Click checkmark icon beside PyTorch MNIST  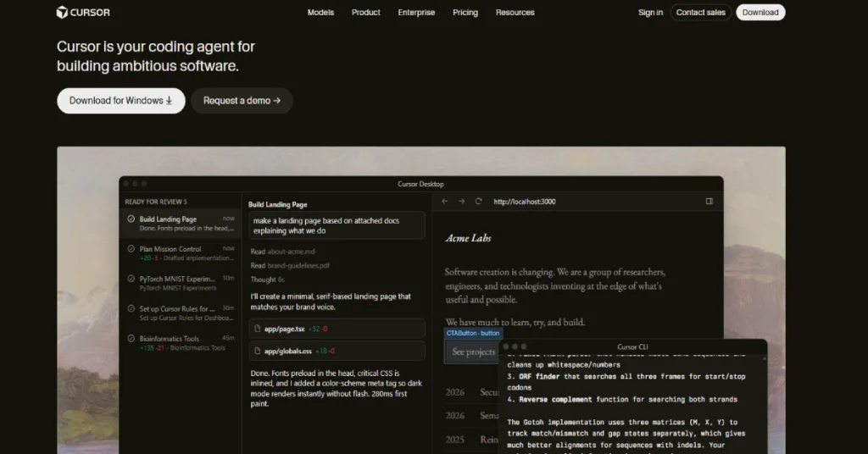(131, 279)
